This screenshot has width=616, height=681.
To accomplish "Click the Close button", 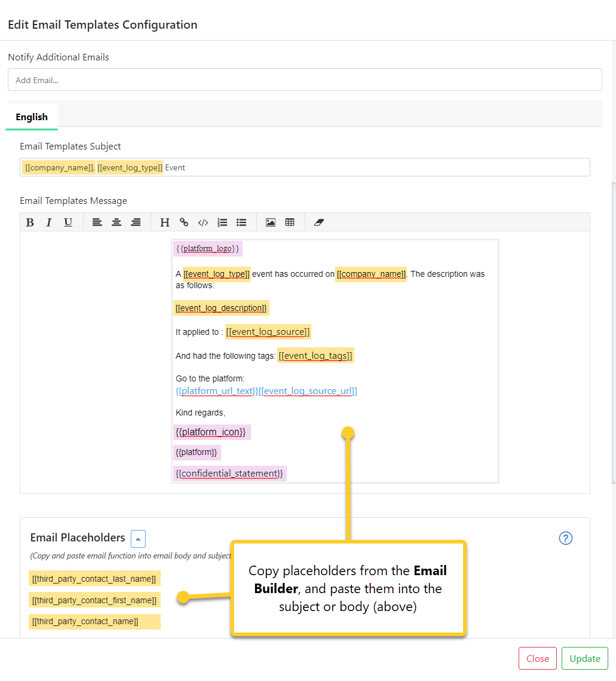I will pyautogui.click(x=537, y=658).
